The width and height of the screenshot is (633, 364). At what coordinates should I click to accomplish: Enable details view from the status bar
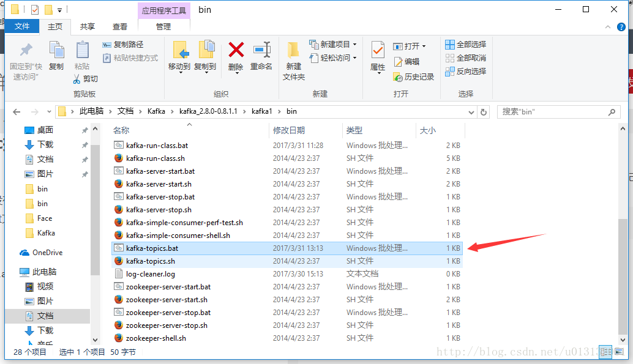pyautogui.click(x=604, y=353)
